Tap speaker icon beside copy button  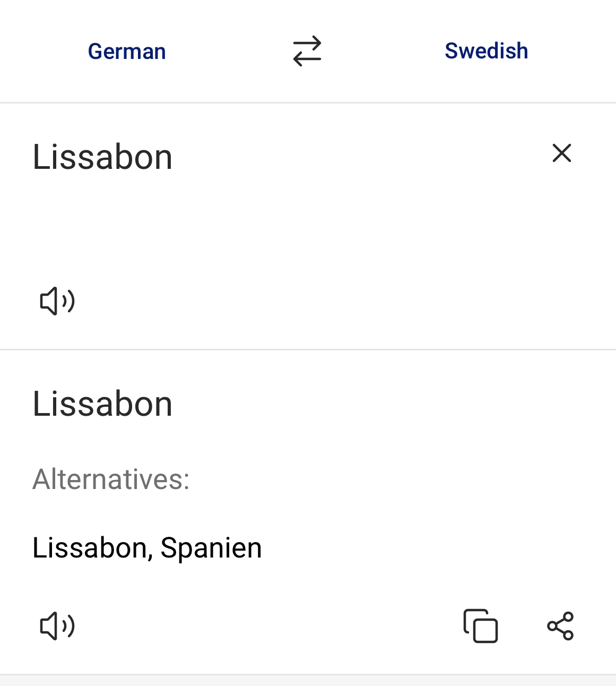tap(57, 626)
